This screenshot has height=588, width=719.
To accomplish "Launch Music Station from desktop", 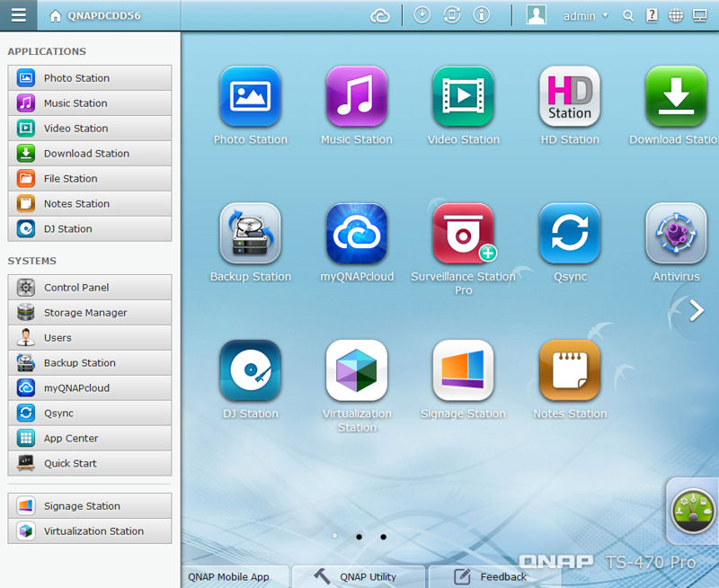I will [357, 96].
